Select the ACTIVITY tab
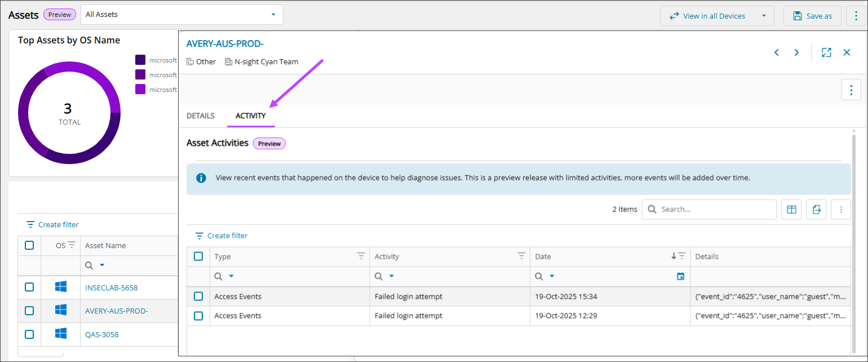The height and width of the screenshot is (362, 868). click(250, 116)
